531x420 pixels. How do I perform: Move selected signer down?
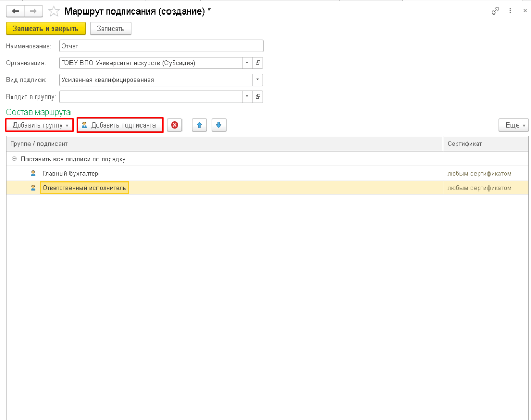click(219, 125)
